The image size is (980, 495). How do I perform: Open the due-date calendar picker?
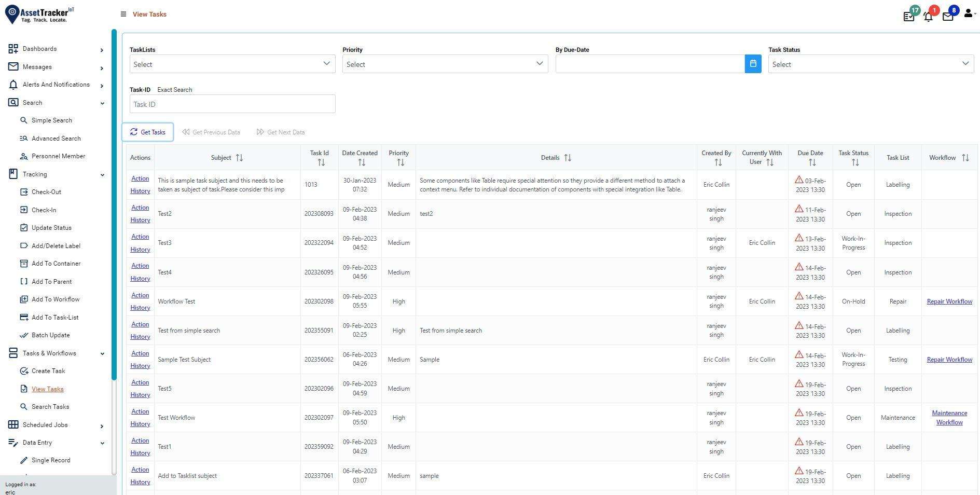pyautogui.click(x=752, y=63)
